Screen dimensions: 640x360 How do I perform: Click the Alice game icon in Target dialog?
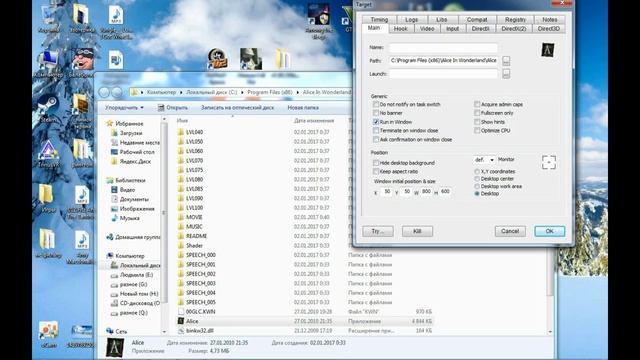547,50
